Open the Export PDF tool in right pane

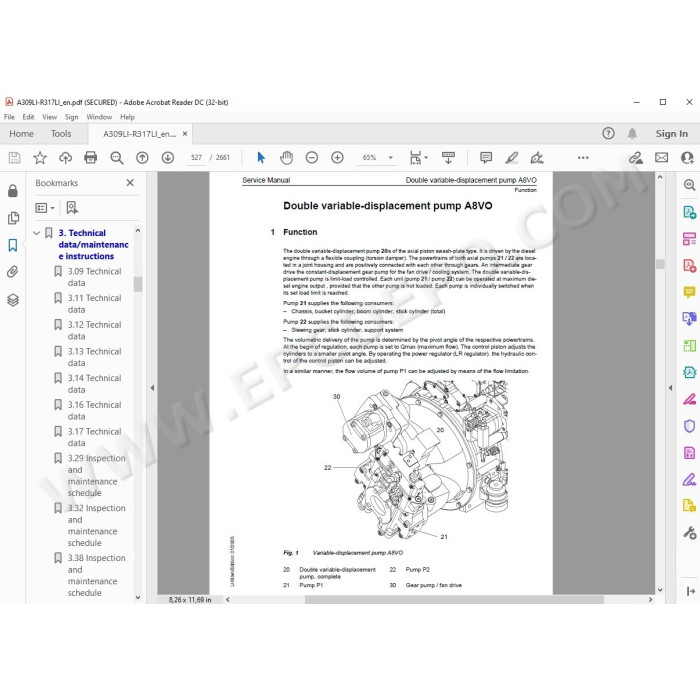(x=689, y=212)
